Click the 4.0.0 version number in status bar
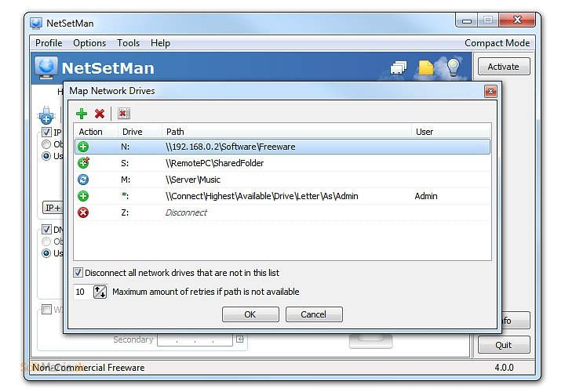565x392 pixels. [x=504, y=368]
